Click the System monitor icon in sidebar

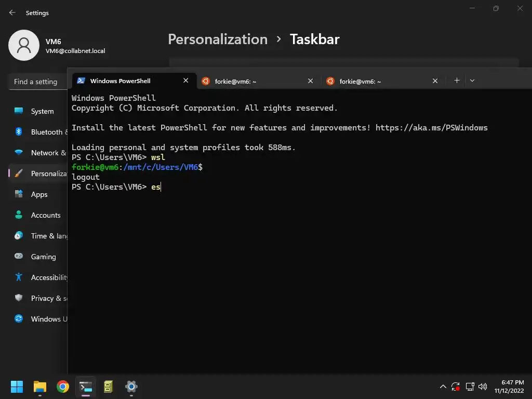tap(19, 111)
